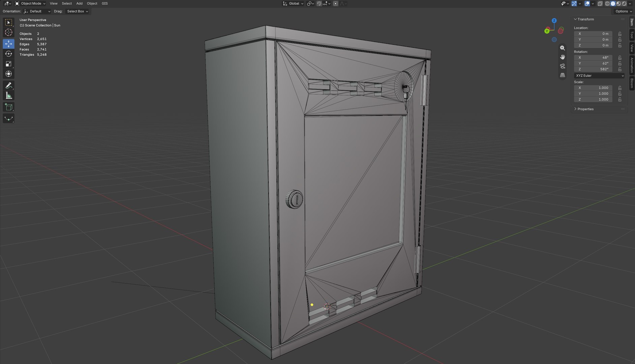Click the camera view icon
This screenshot has height=364, width=635.
pyautogui.click(x=563, y=66)
